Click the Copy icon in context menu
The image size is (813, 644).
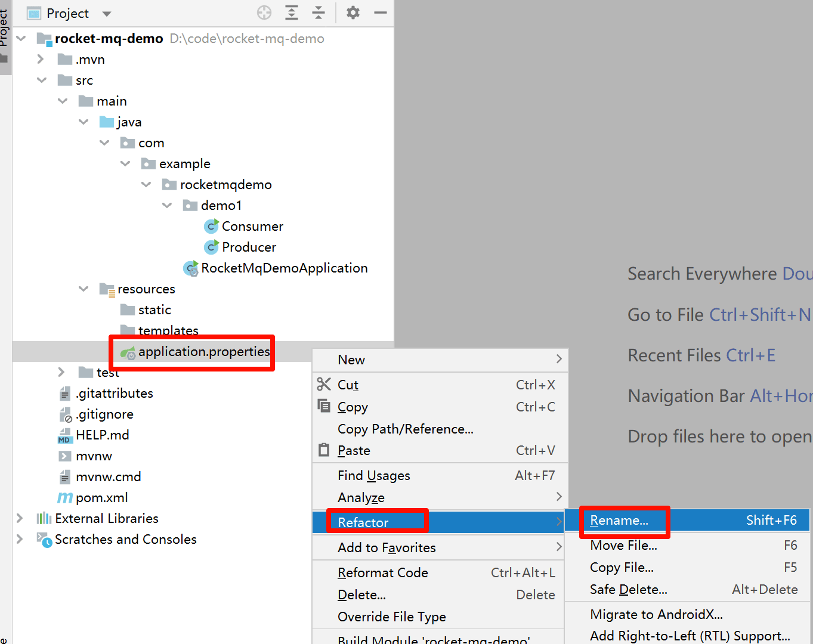[x=324, y=406]
